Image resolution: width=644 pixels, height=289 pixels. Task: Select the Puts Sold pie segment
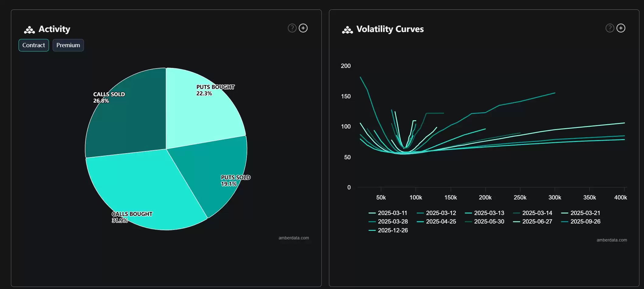click(213, 171)
